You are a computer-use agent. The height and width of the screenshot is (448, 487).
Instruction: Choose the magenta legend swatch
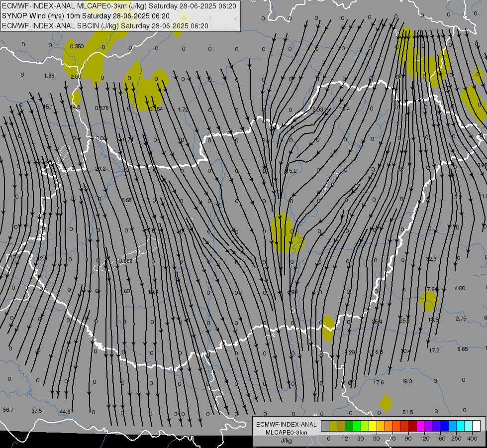421,426
